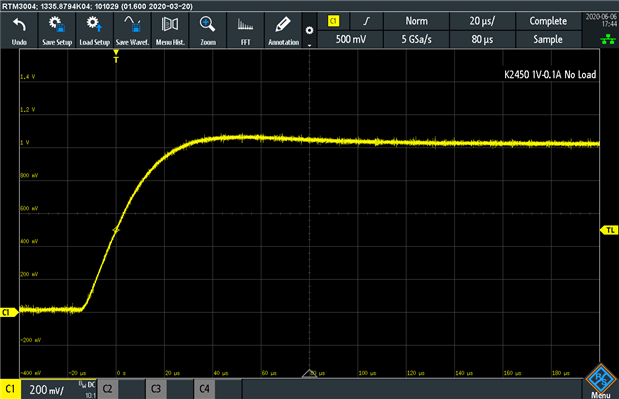Select the TL trigger level marker

(x=609, y=230)
